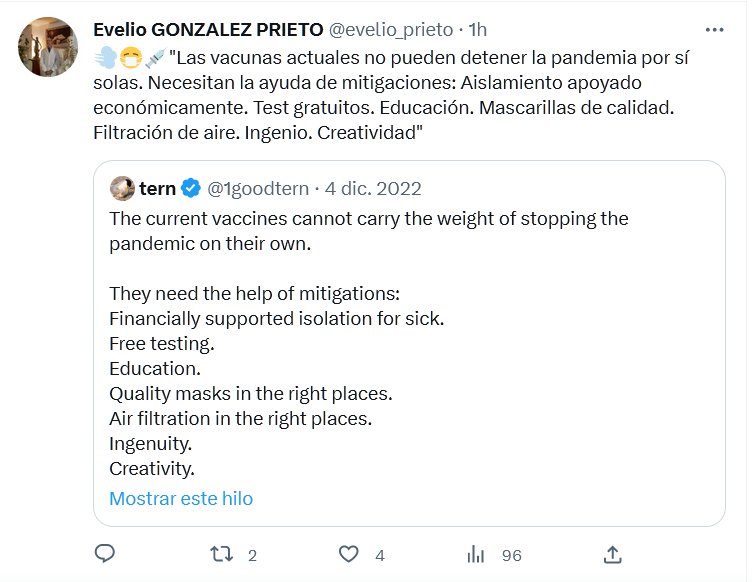Image resolution: width=752 pixels, height=582 pixels.
Task: View tweet analytics bar chart icon
Action: (477, 553)
